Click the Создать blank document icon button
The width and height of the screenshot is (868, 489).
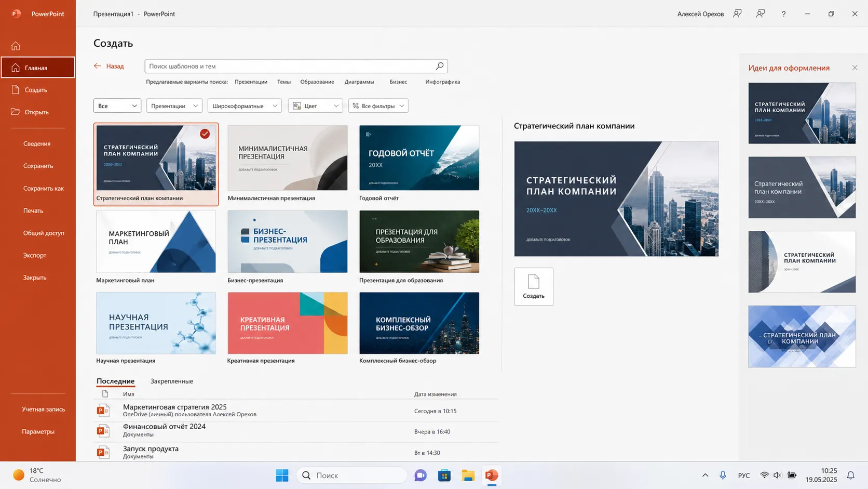point(534,286)
